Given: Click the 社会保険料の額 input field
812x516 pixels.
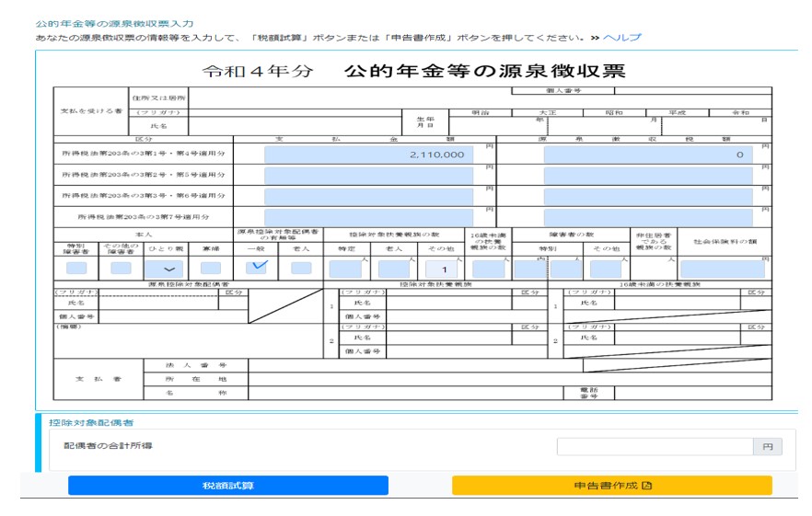Looking at the screenshot, I should tap(723, 269).
